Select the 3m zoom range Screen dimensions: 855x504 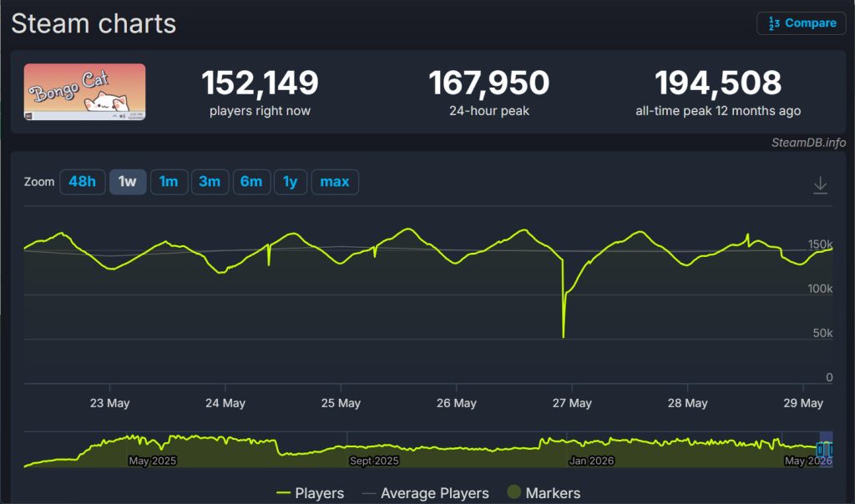click(210, 181)
